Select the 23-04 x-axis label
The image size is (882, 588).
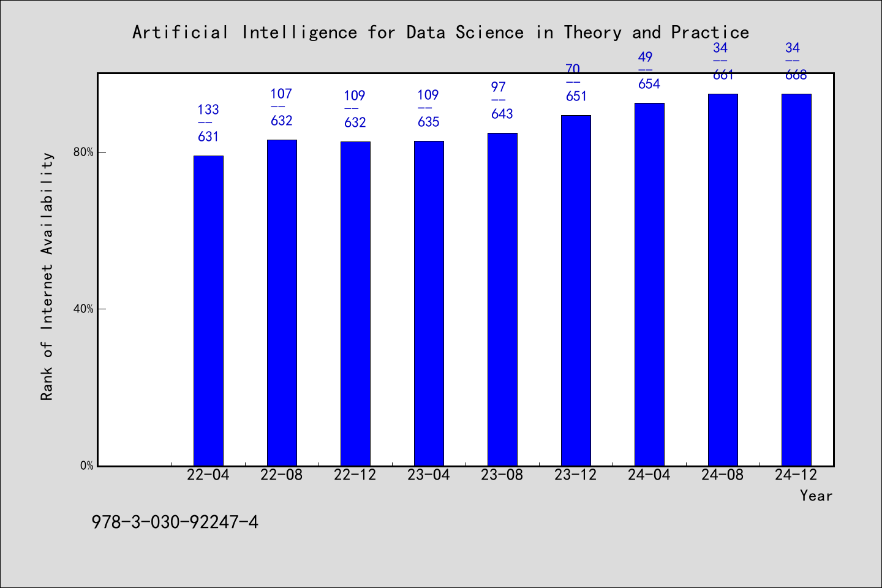tap(429, 475)
